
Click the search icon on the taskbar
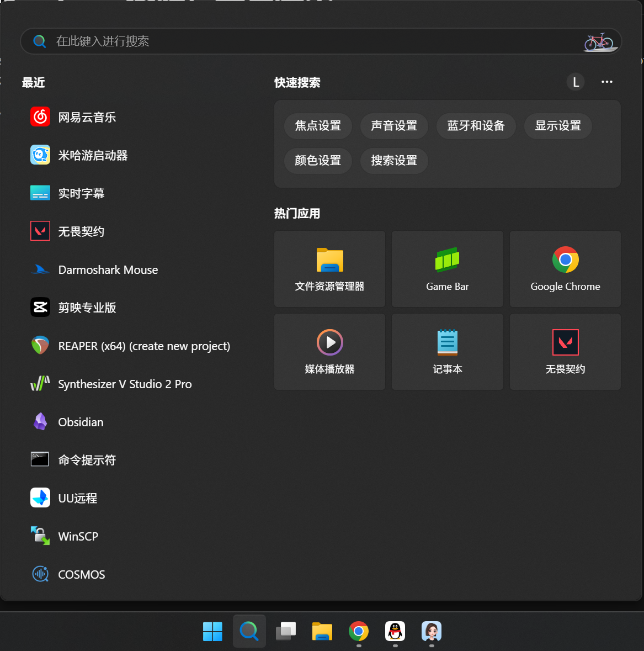pyautogui.click(x=249, y=632)
